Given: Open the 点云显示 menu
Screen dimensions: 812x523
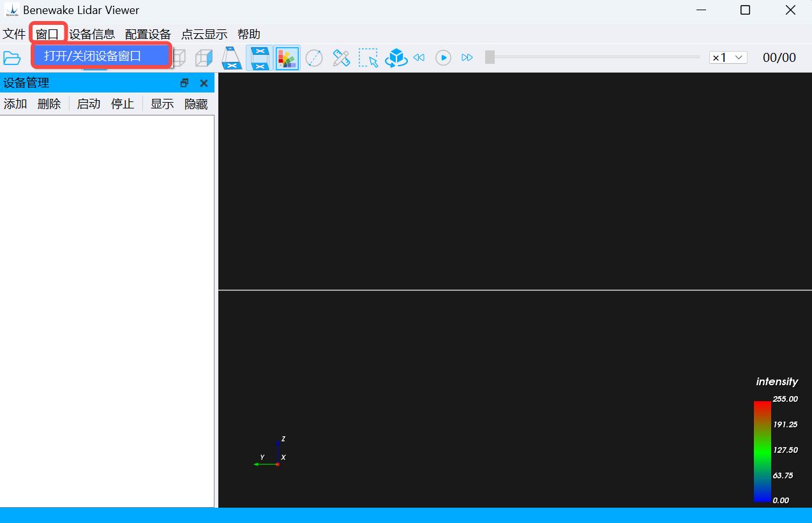Looking at the screenshot, I should click(x=204, y=34).
